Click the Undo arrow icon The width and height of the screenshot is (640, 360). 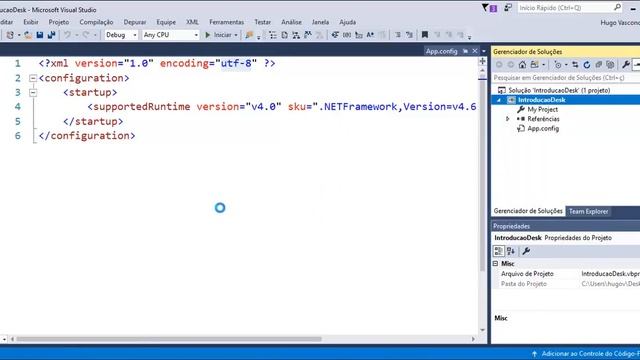(67, 35)
